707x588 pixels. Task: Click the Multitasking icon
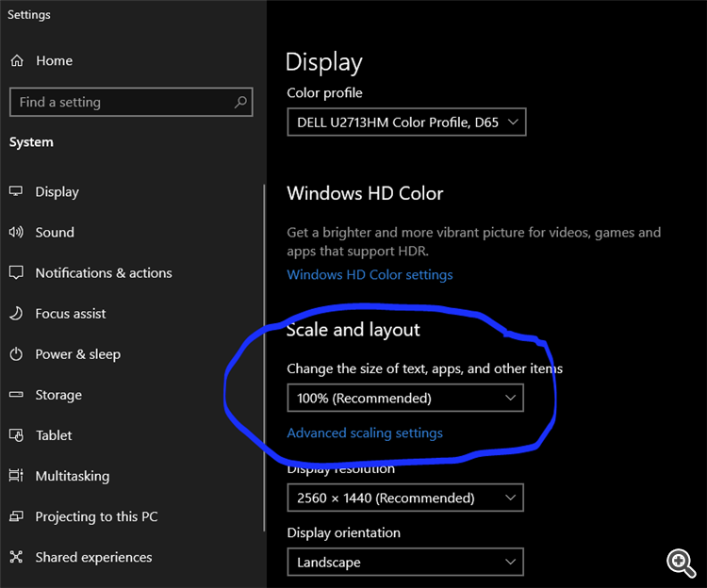pyautogui.click(x=16, y=476)
